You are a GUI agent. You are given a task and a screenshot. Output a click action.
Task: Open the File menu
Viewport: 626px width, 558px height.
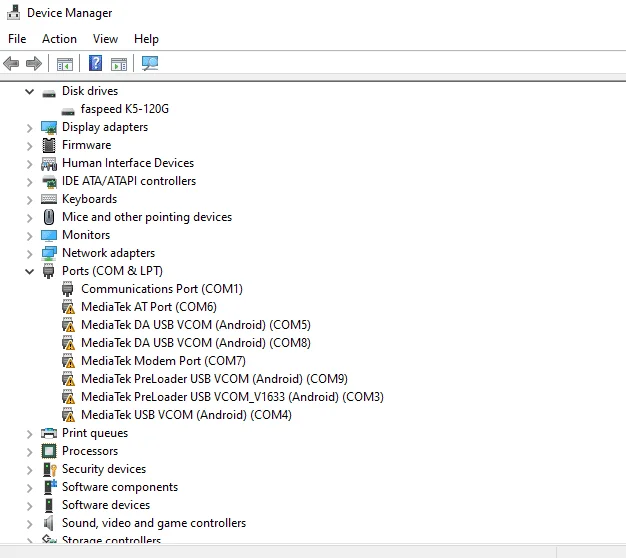coord(17,39)
